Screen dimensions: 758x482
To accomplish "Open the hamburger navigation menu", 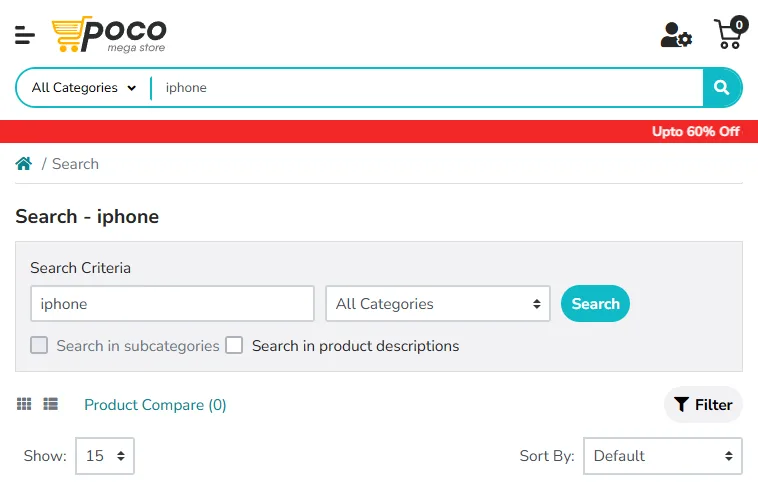I will pos(25,35).
